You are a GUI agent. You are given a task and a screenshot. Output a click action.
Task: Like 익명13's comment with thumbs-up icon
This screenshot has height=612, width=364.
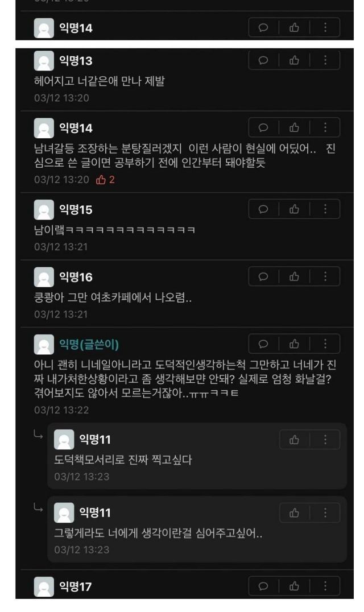[x=294, y=60]
